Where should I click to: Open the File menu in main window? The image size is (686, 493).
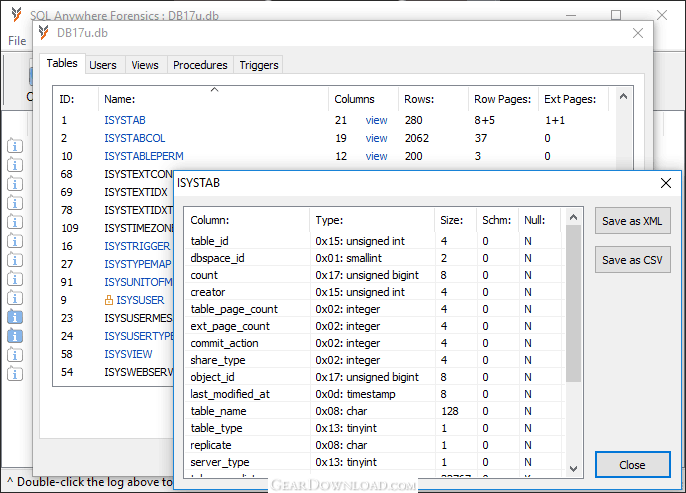17,41
